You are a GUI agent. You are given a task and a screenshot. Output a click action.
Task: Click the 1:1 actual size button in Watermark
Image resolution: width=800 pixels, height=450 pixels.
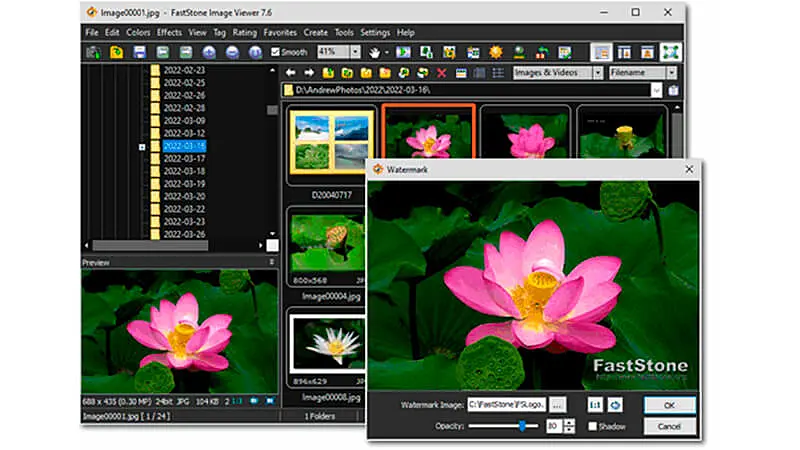595,405
